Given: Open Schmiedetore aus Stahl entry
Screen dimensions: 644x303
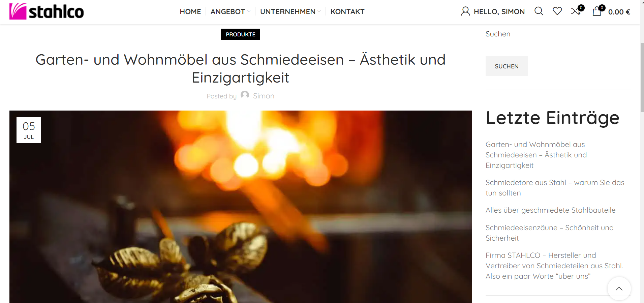Looking at the screenshot, I should pos(555,188).
